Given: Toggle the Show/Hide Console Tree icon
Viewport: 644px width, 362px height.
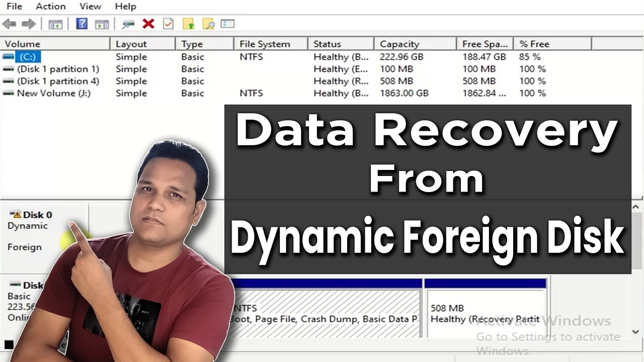Looking at the screenshot, I should pos(55,24).
